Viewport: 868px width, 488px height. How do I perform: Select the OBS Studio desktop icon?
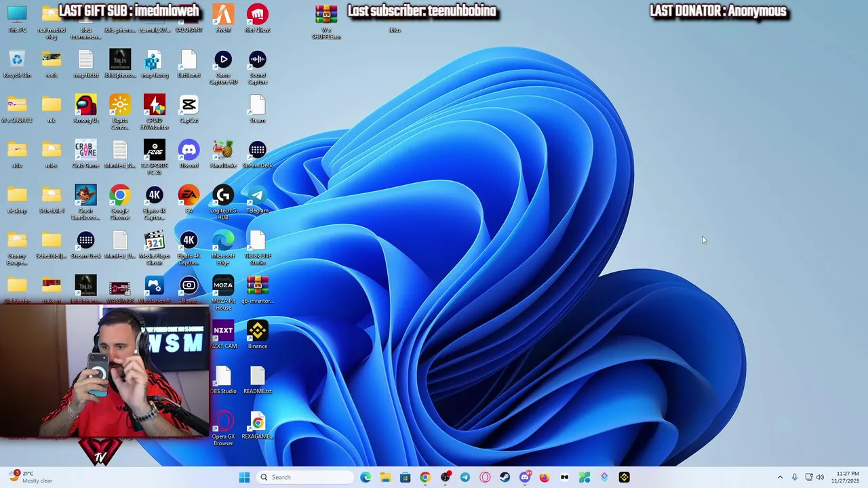coord(223,380)
